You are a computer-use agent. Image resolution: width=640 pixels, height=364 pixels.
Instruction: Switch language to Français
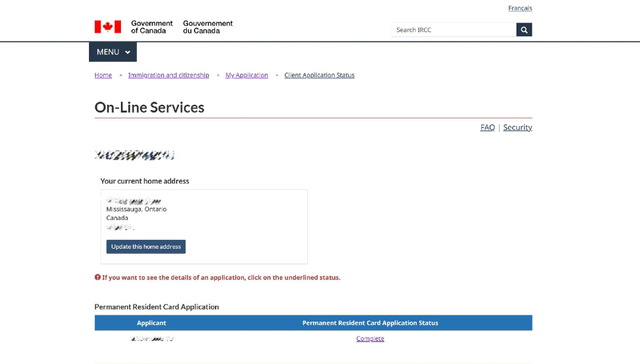pos(520,8)
